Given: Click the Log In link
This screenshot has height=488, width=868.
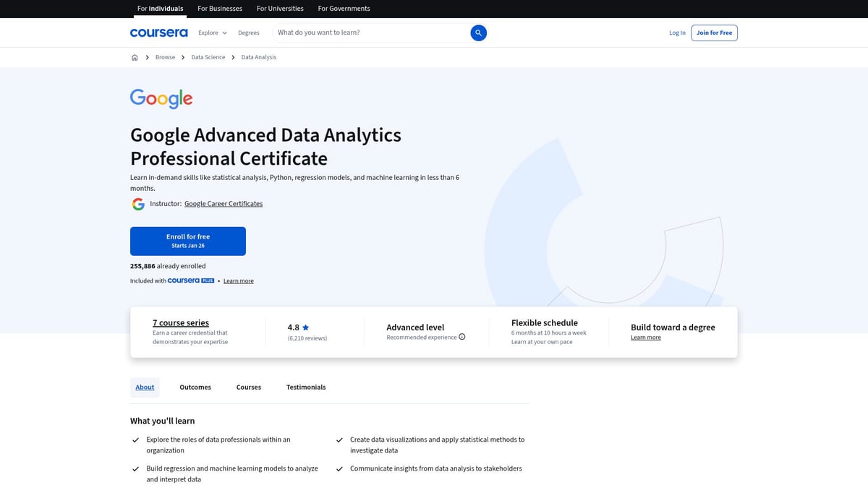Looking at the screenshot, I should [677, 33].
